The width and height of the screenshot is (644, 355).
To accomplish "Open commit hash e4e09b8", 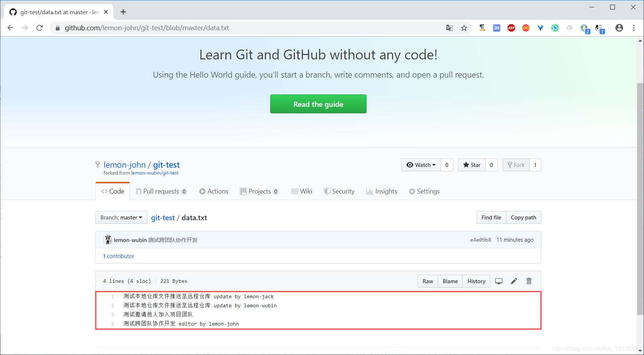I will coord(481,240).
